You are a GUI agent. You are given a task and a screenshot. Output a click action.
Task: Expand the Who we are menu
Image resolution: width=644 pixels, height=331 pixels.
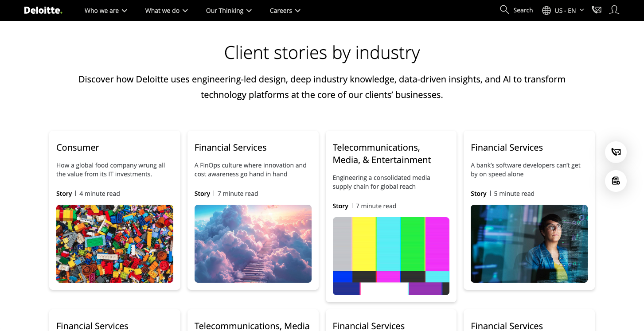(x=106, y=10)
